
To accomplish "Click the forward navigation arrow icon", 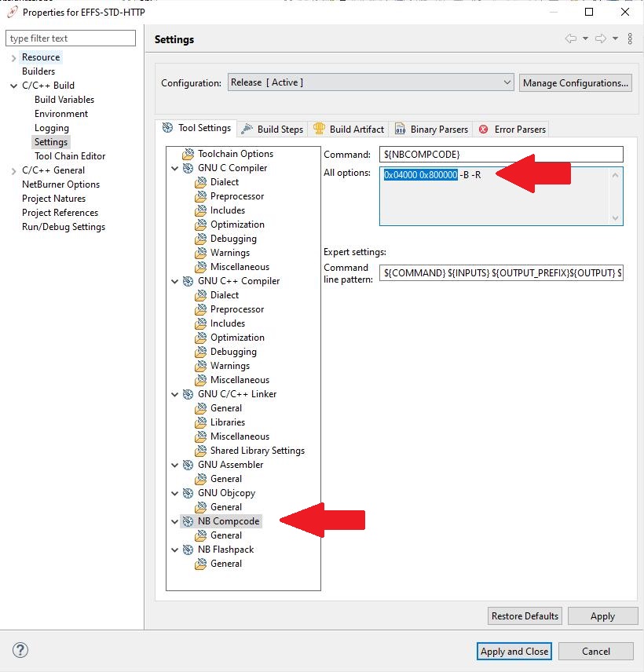I will (600, 38).
